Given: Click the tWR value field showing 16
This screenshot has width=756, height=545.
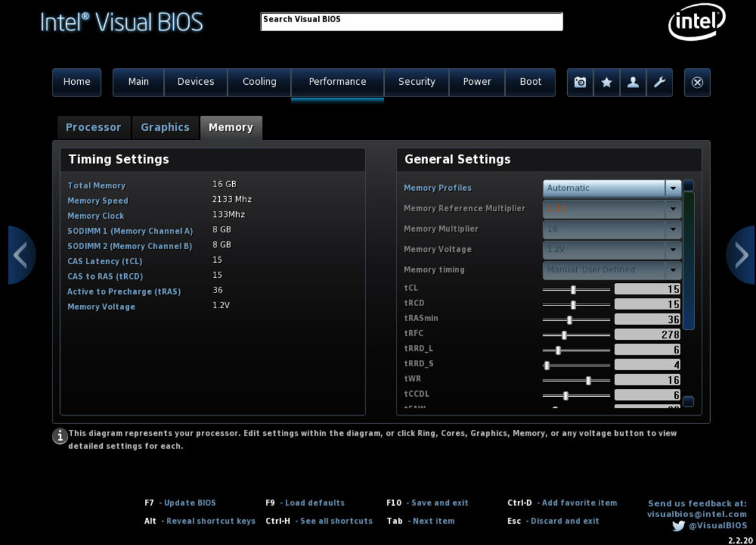Looking at the screenshot, I should click(x=647, y=380).
